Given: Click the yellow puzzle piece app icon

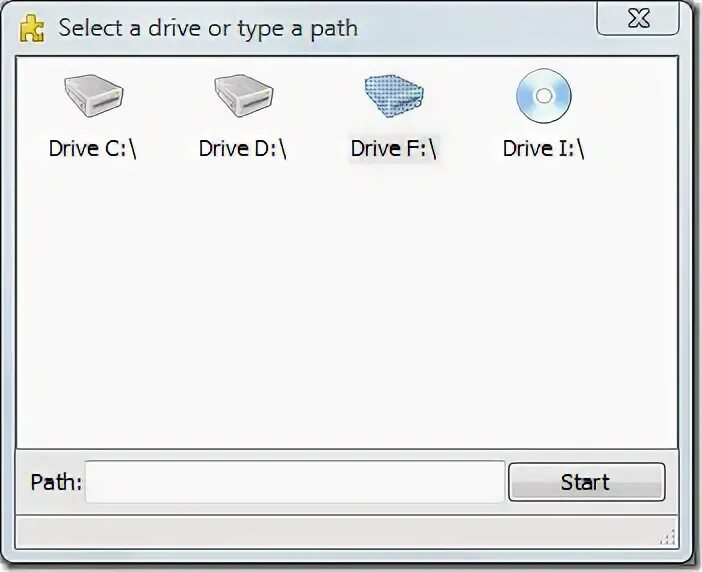Looking at the screenshot, I should pos(32,29).
